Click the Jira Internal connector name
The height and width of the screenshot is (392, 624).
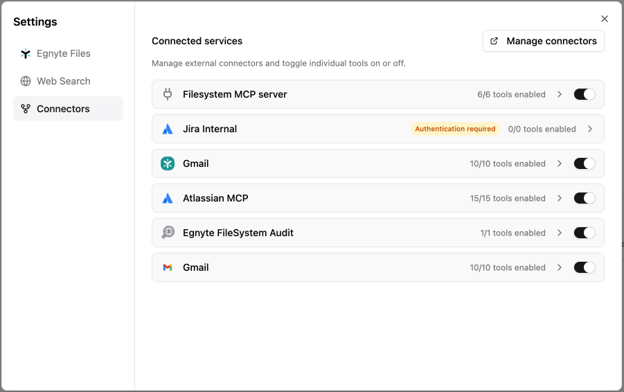click(x=210, y=129)
